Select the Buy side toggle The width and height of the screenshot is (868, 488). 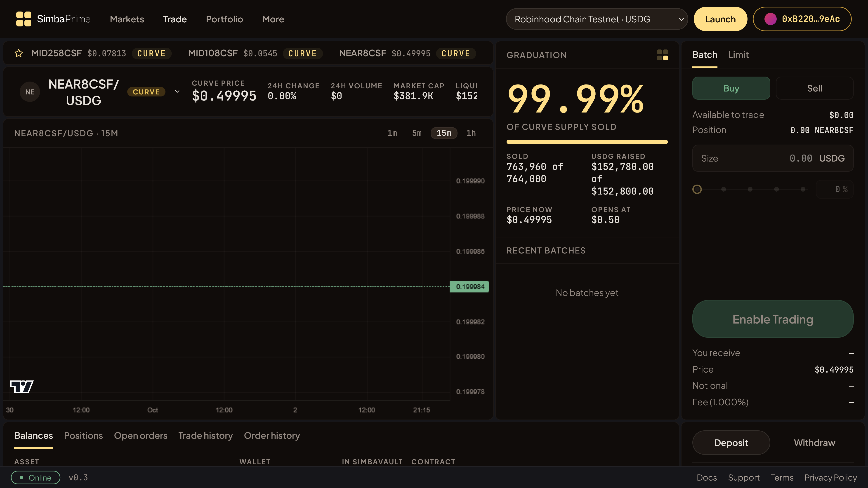pos(731,88)
